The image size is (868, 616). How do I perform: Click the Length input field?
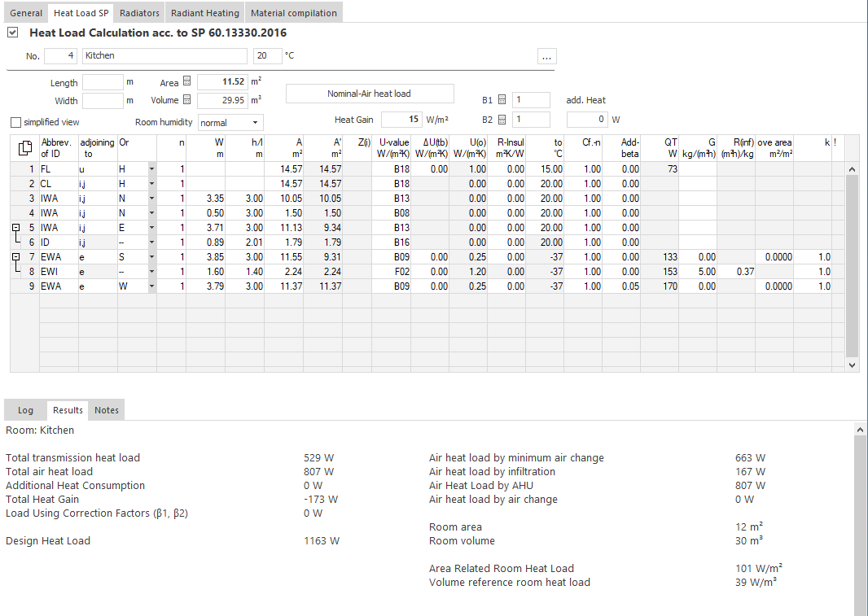point(103,82)
